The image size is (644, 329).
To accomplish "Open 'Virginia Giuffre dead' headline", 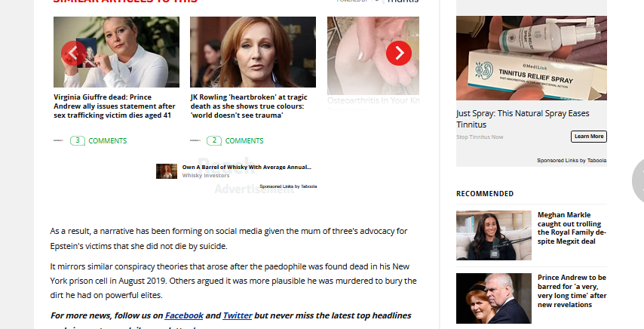I will click(x=115, y=106).
